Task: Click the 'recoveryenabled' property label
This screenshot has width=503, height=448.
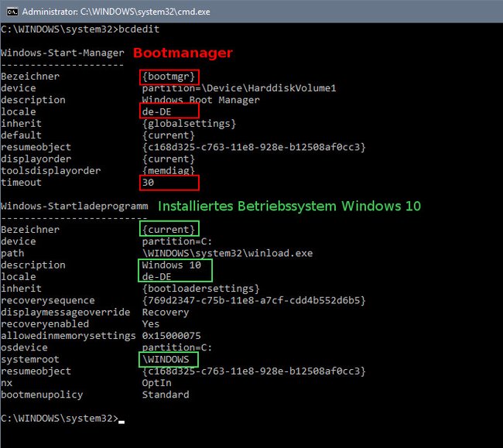Action: (45, 324)
